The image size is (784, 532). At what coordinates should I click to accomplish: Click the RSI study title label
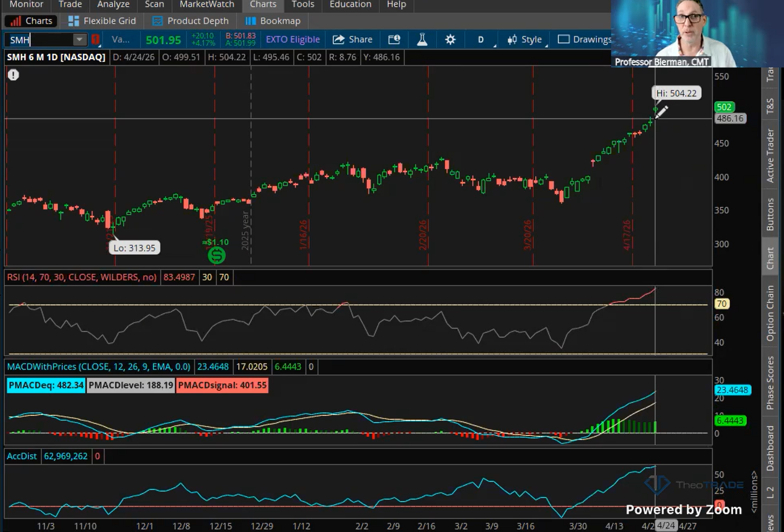pyautogui.click(x=82, y=277)
